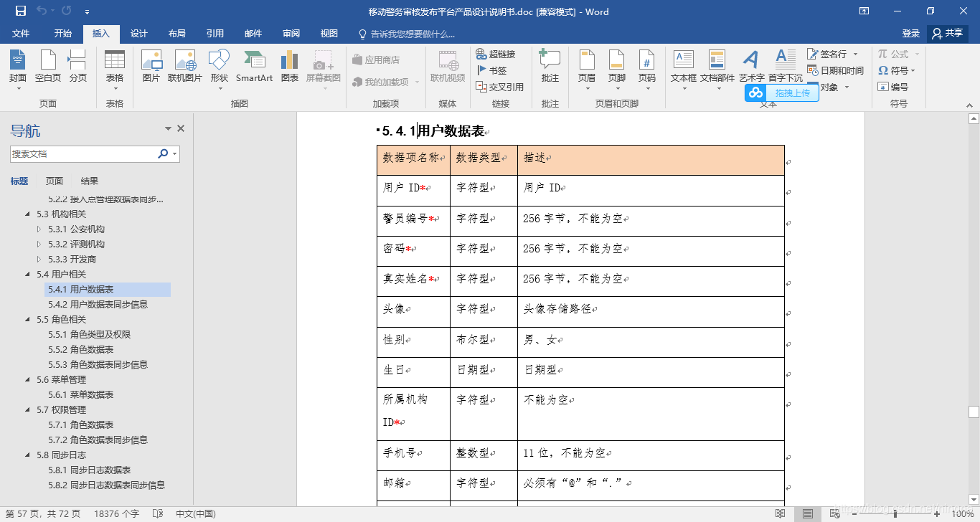Image resolution: width=980 pixels, height=522 pixels.
Task: Open the table (表格) insert gallery
Action: 115,70
